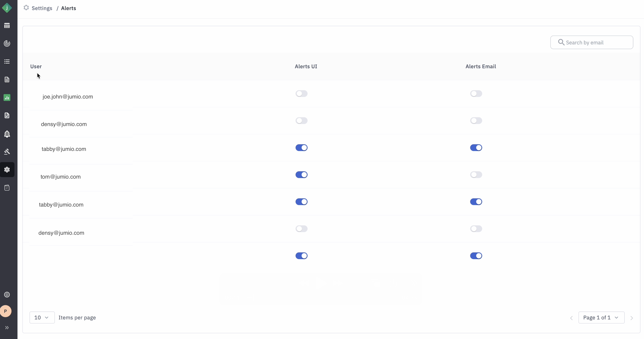Open the notifications bell icon
Screen dimensions: 644x339
[7, 134]
